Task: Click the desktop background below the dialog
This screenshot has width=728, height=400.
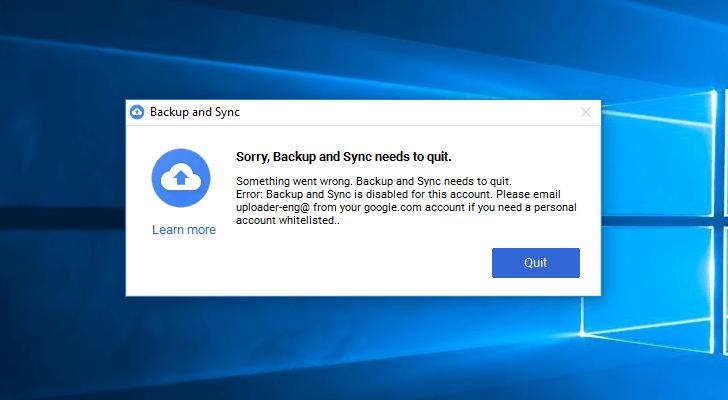Action: (x=360, y=350)
